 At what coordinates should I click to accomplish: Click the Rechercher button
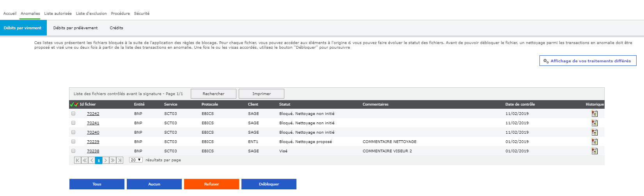pos(213,94)
